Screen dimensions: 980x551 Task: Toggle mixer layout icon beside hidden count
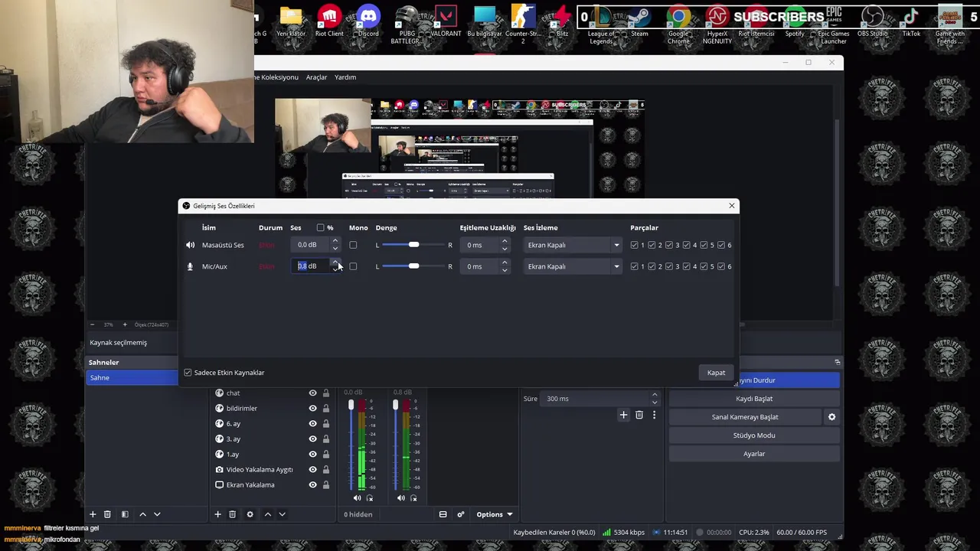(x=443, y=514)
